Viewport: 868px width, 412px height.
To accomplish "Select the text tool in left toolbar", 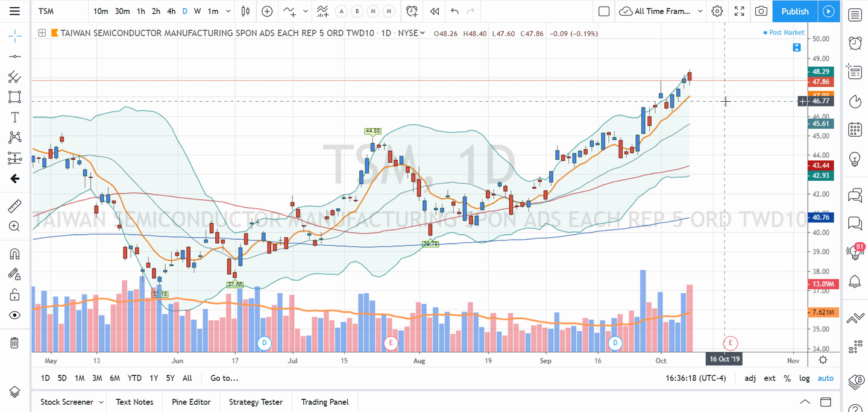I will coord(14,117).
